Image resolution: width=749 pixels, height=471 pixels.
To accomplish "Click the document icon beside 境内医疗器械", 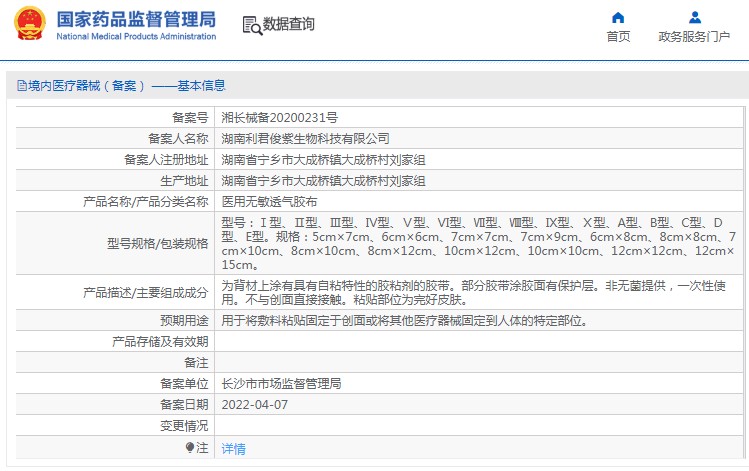I will [x=22, y=86].
